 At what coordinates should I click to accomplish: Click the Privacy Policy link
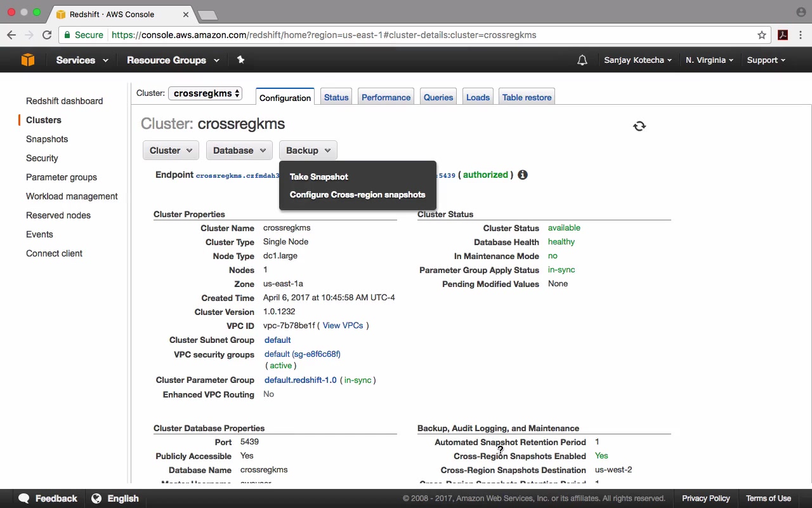click(x=706, y=498)
